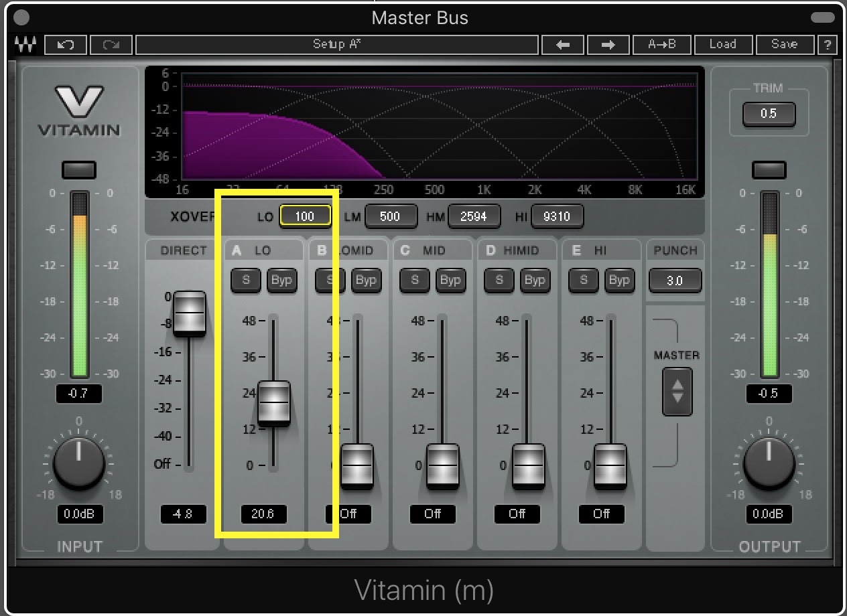Click the Master link up-down arrows button
847x616 pixels.
coord(677,391)
